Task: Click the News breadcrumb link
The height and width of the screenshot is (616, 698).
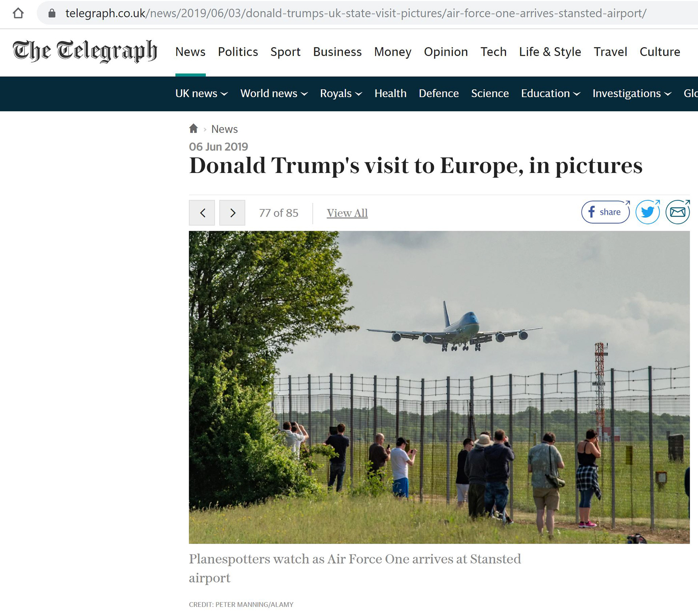Action: click(x=224, y=129)
